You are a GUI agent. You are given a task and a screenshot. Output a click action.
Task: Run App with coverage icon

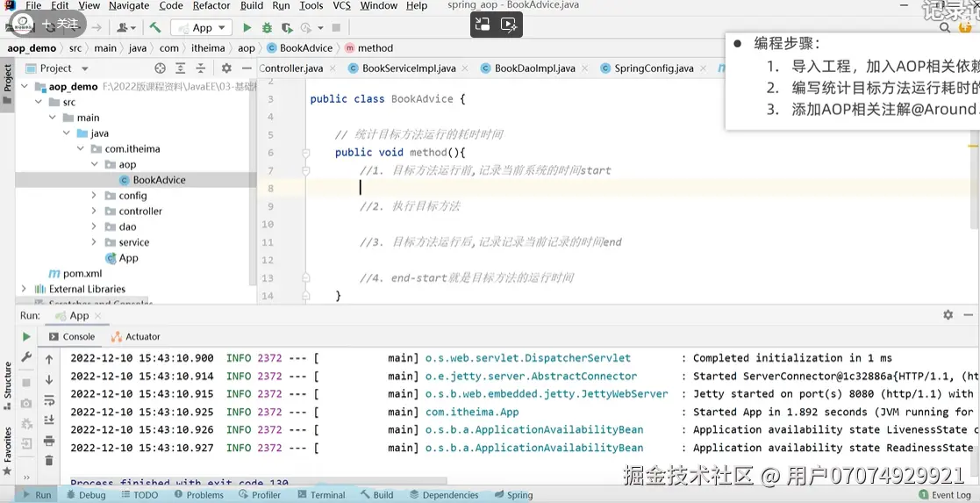click(287, 27)
